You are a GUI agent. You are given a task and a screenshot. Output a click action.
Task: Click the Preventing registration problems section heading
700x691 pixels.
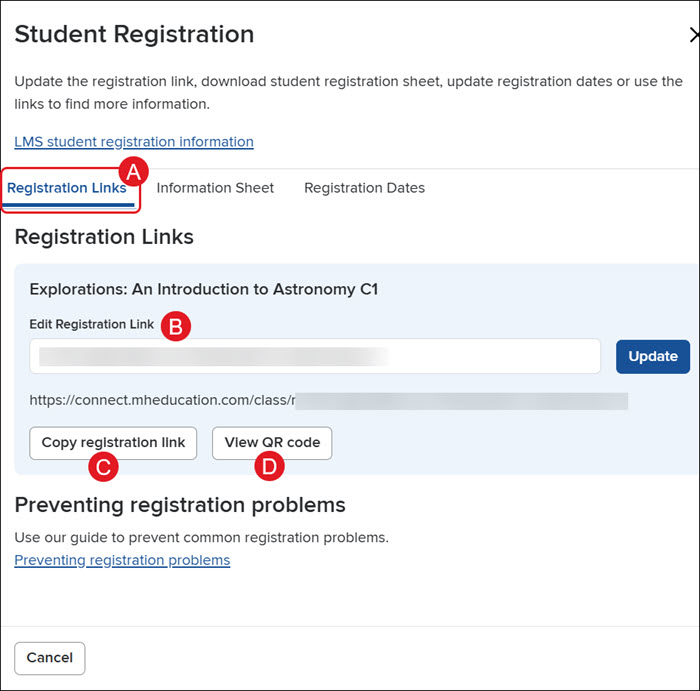coord(180,505)
